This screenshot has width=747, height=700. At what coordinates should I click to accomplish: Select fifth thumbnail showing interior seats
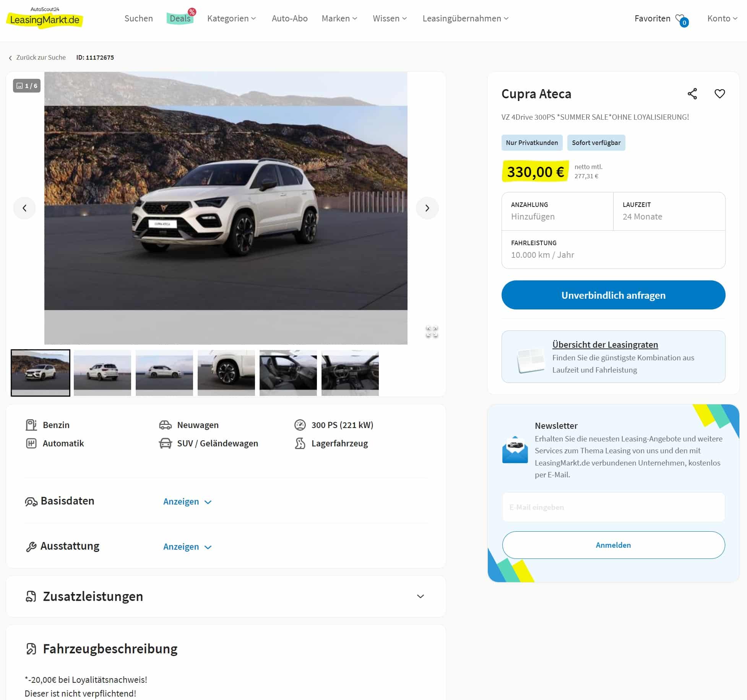288,373
